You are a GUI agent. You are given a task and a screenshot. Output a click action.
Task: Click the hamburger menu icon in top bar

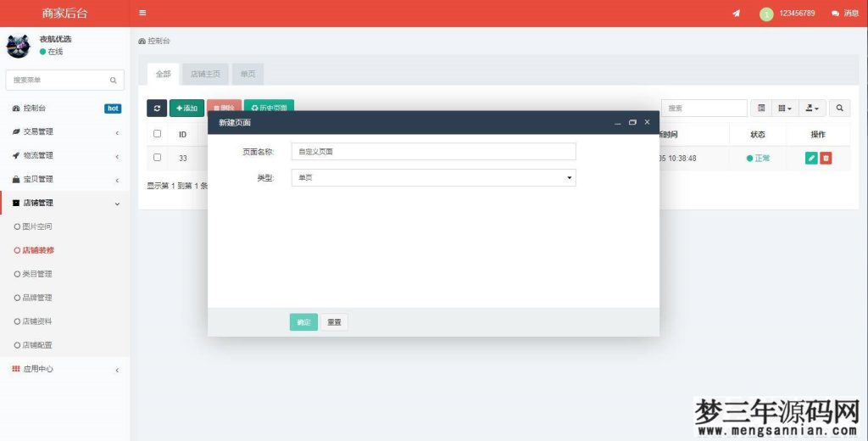coord(142,13)
